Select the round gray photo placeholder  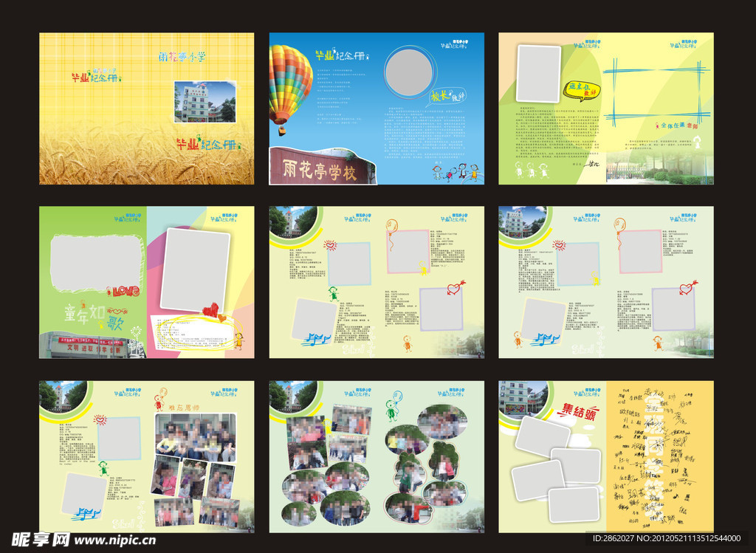409,73
